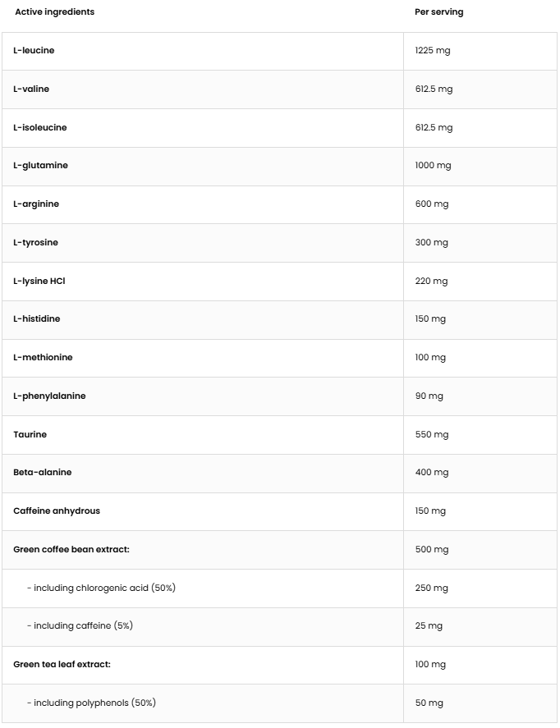The image size is (560, 728).
Task: Click the L-histidine ingredient name
Action: tap(36, 319)
